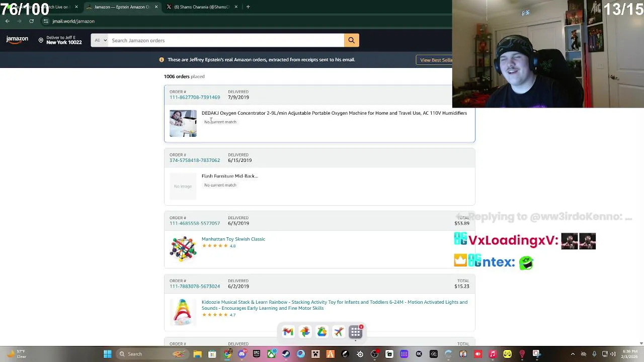Viewport: 644px width, 362px height.
Task: Click the info icon in the notice banner
Action: click(162, 60)
